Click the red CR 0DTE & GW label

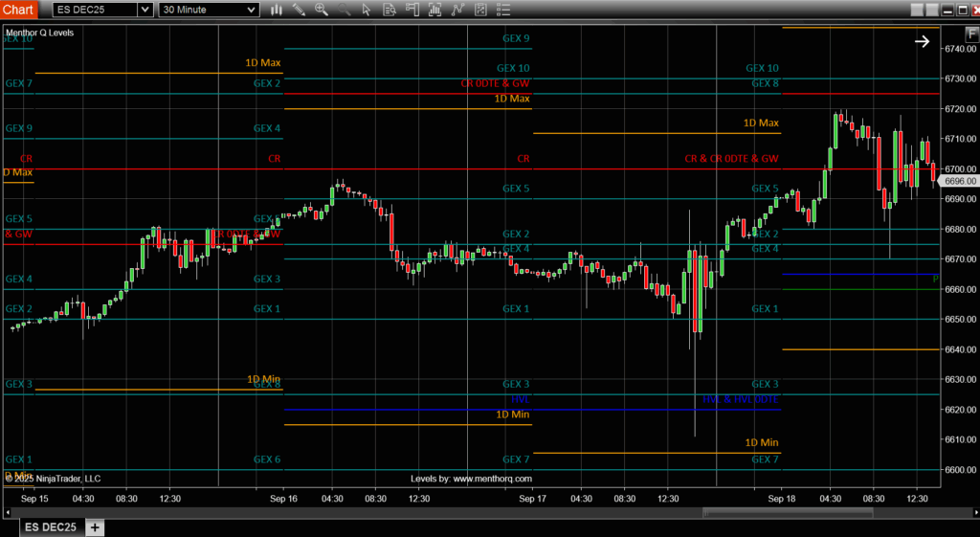tap(495, 83)
